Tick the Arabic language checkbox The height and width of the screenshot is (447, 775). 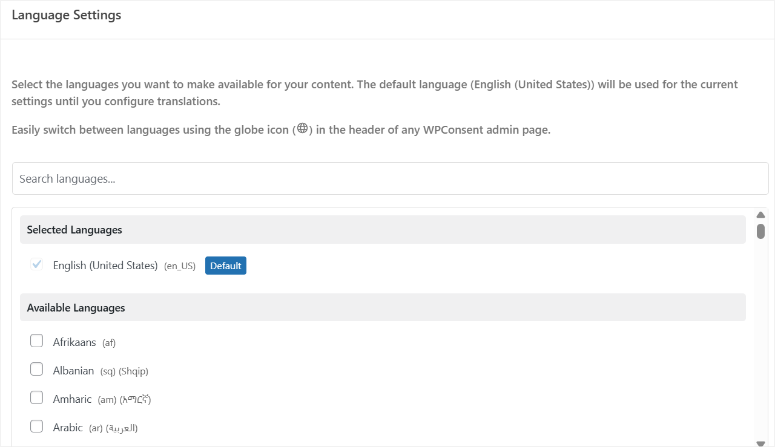click(x=37, y=426)
